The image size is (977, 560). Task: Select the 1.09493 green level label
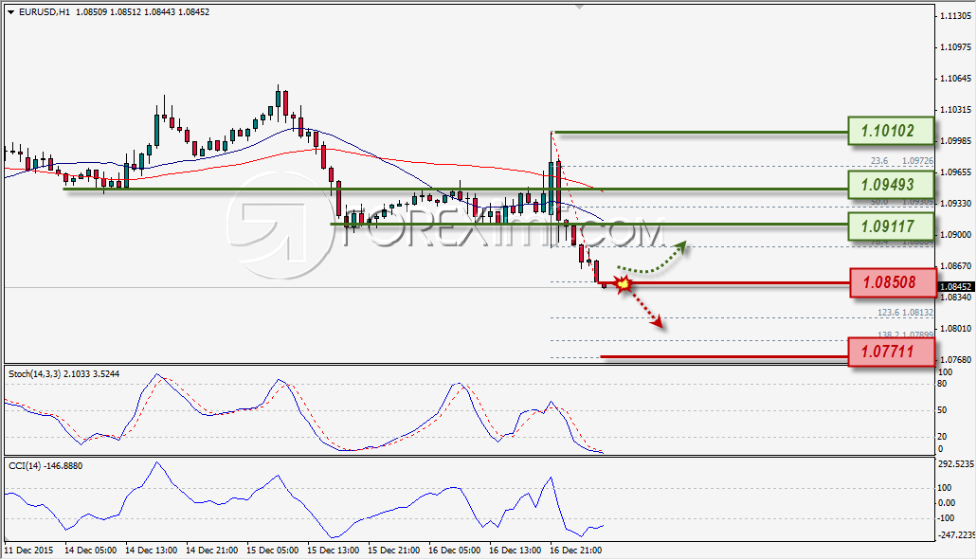coord(891,185)
